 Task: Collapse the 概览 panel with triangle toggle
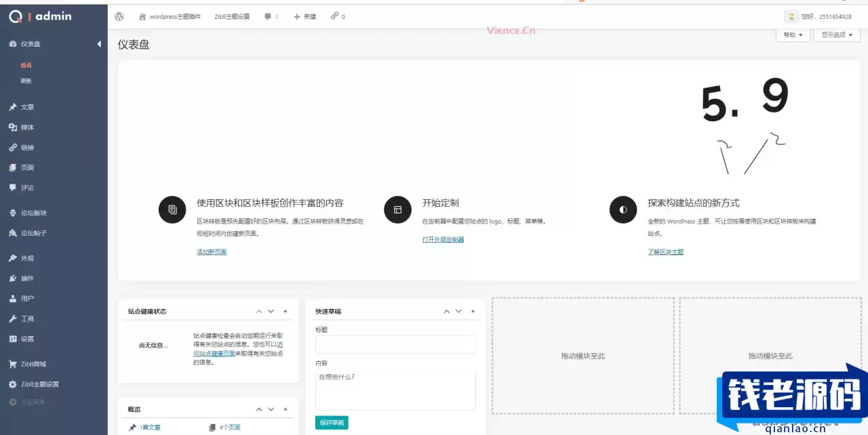point(285,409)
